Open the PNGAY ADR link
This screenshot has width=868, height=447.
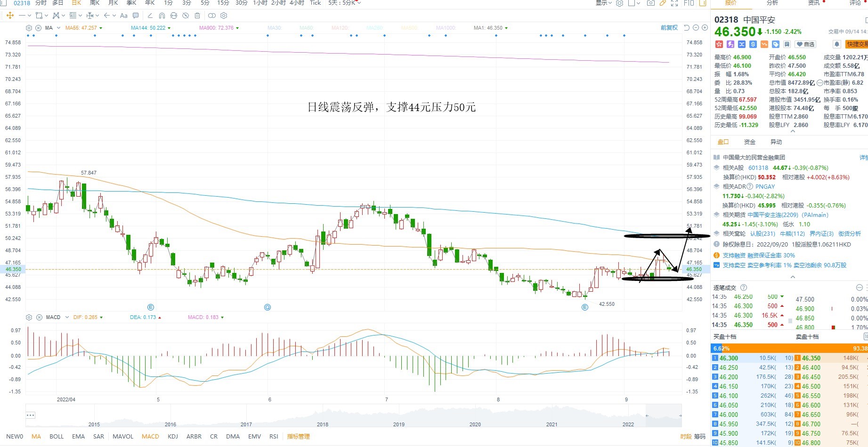coord(765,187)
